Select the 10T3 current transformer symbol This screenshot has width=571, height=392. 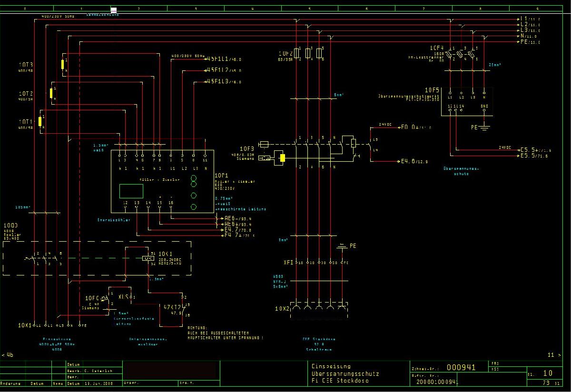click(62, 65)
